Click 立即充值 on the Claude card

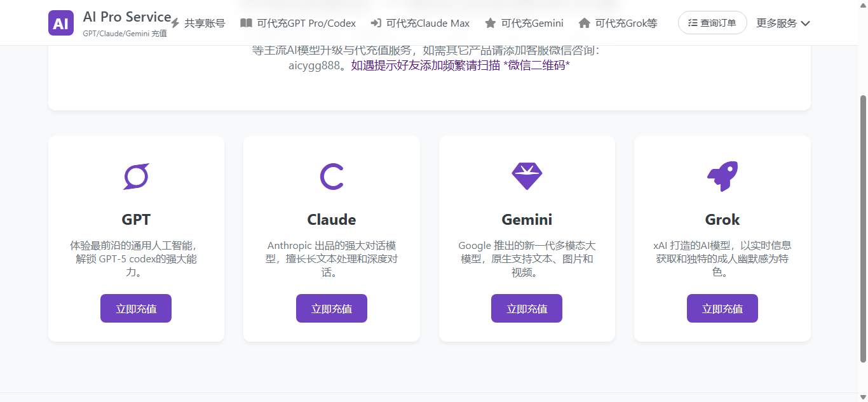(332, 309)
